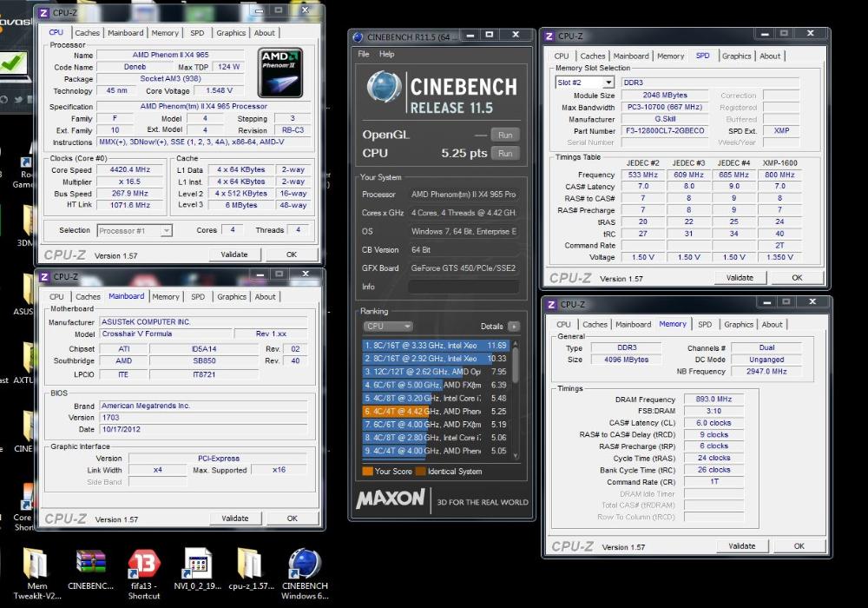Click the Your Score orange legend swatch
The height and width of the screenshot is (608, 868).
pyautogui.click(x=367, y=472)
